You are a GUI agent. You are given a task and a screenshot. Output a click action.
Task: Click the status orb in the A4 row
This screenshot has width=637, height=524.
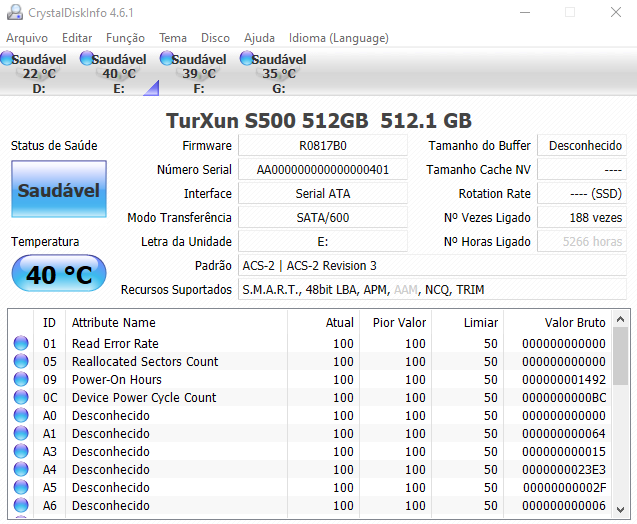pos(21,469)
